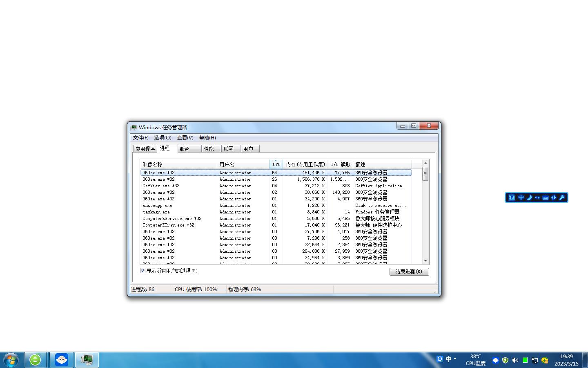
Task: Click the IME toolbar logo icon
Action: [x=512, y=197]
